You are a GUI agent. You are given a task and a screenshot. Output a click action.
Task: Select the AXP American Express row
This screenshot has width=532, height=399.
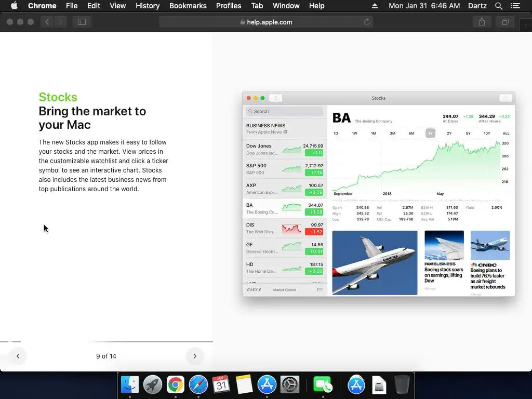tap(285, 189)
